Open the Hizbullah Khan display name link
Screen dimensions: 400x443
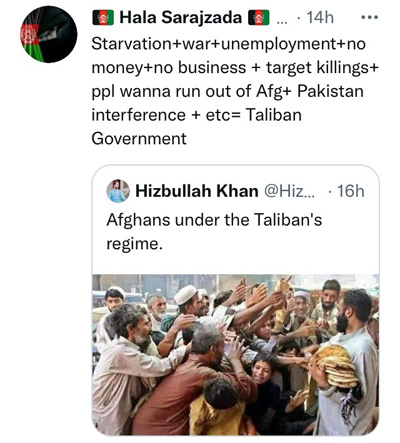click(x=197, y=191)
